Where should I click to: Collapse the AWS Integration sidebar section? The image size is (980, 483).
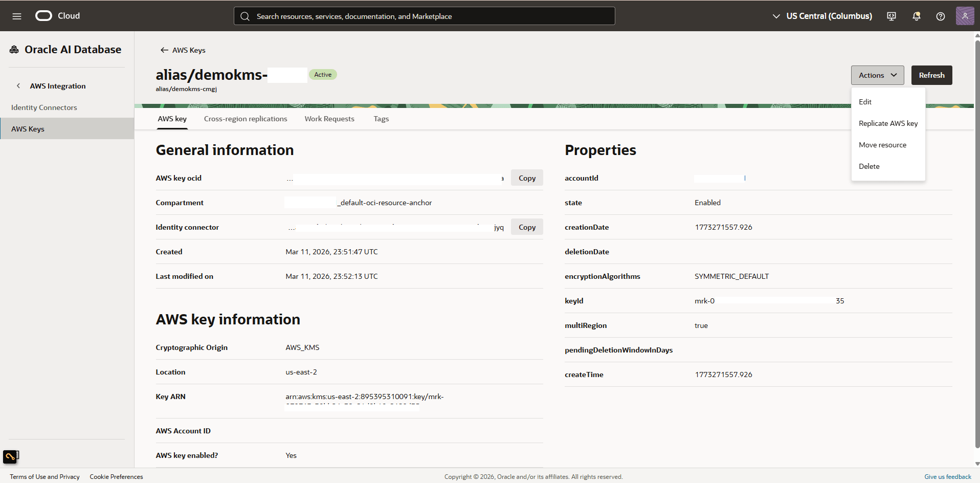(x=19, y=85)
